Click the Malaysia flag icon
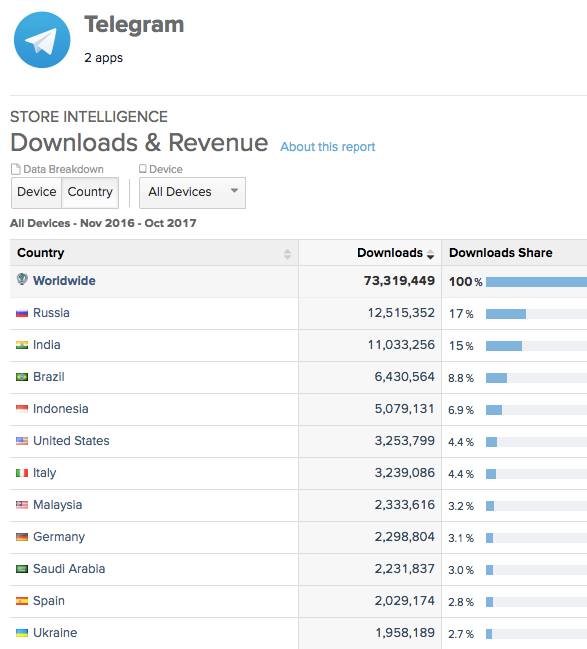This screenshot has height=649, width=587. (22, 505)
